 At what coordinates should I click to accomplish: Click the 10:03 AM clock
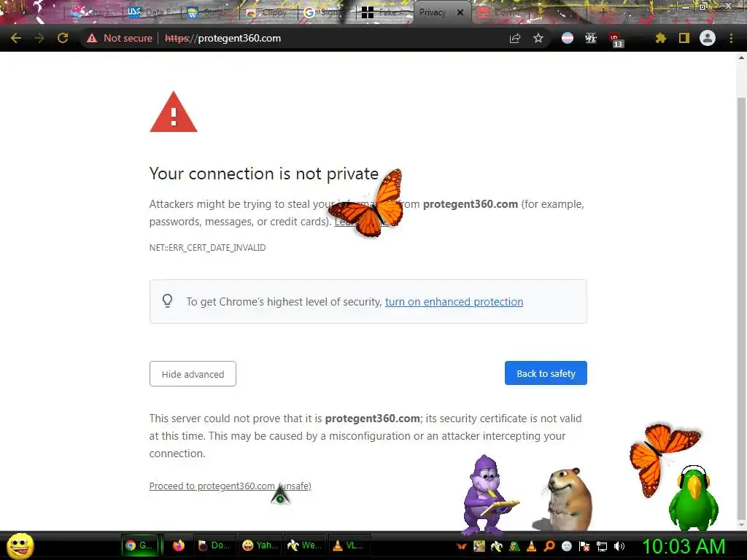click(x=684, y=546)
